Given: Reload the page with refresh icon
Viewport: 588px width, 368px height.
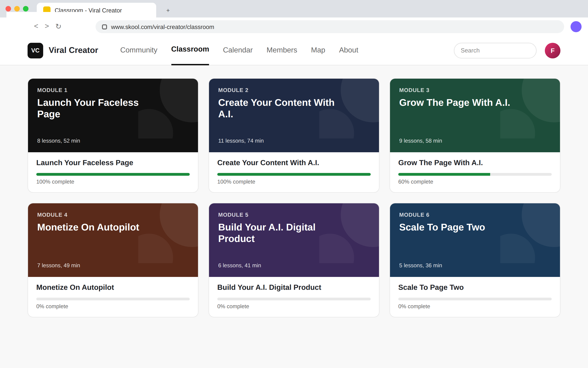Looking at the screenshot, I should [x=58, y=26].
